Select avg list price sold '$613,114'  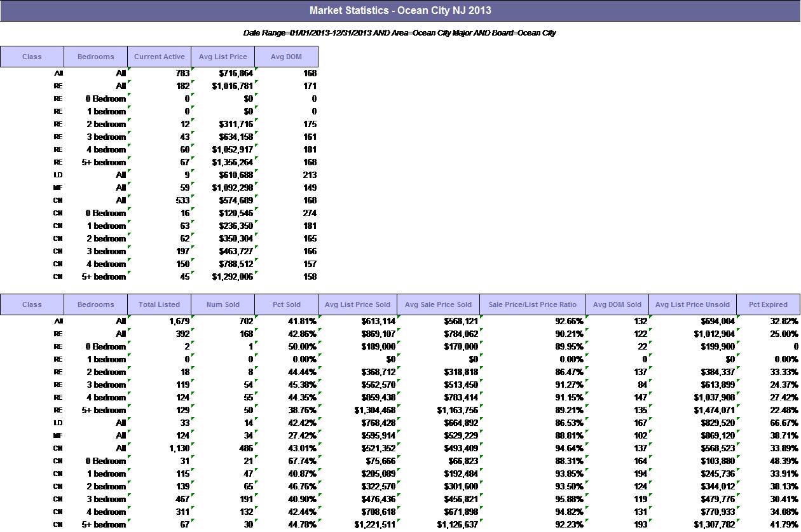click(378, 321)
